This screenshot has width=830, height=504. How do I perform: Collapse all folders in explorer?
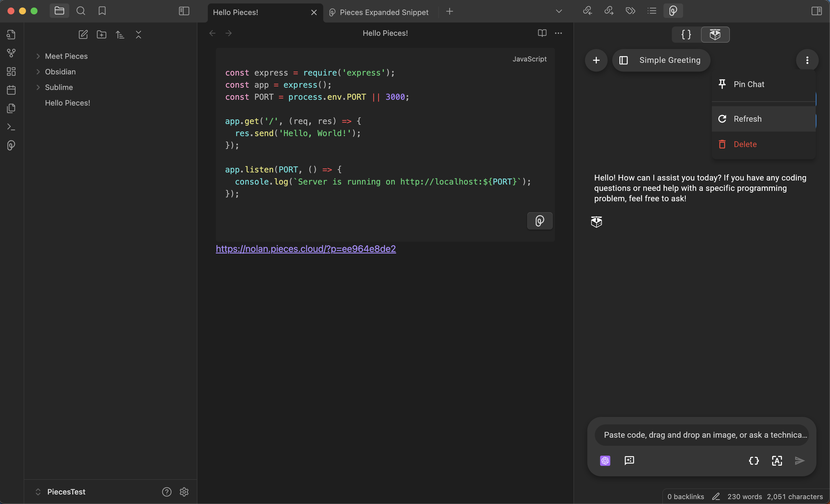(139, 34)
